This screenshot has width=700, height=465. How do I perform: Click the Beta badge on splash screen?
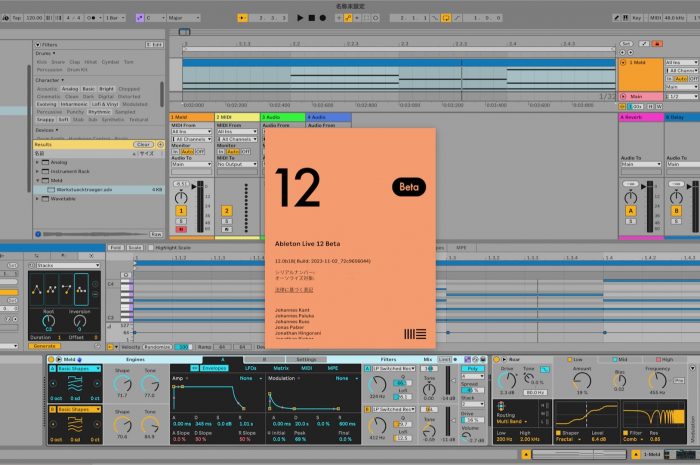click(409, 187)
